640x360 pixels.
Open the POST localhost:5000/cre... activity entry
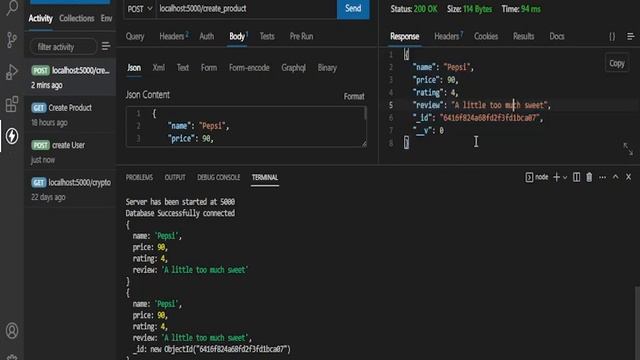click(x=70, y=77)
